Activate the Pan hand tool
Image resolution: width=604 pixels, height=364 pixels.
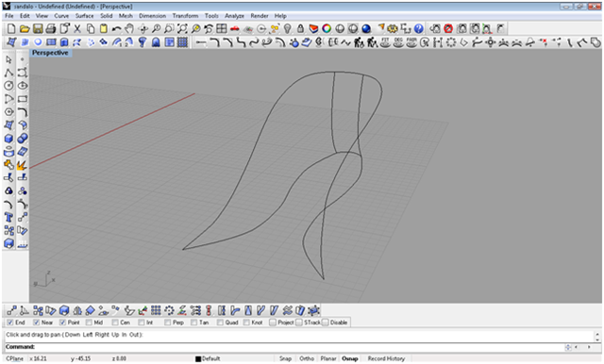pyautogui.click(x=129, y=29)
